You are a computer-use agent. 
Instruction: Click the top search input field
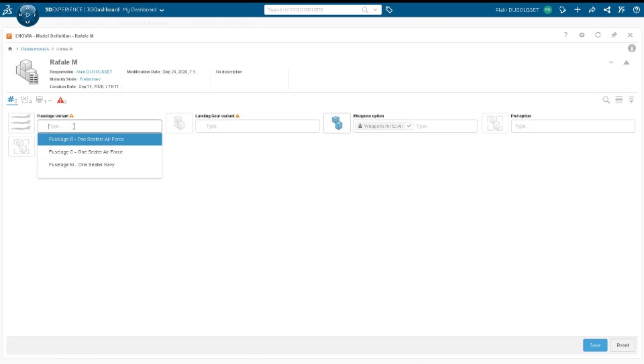click(x=313, y=10)
